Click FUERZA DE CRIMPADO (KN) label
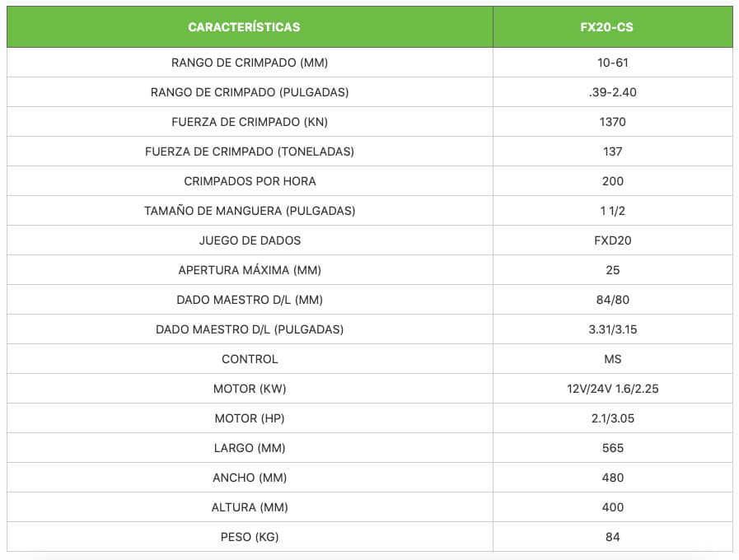Viewport: 739px width, 560px height. tap(250, 122)
